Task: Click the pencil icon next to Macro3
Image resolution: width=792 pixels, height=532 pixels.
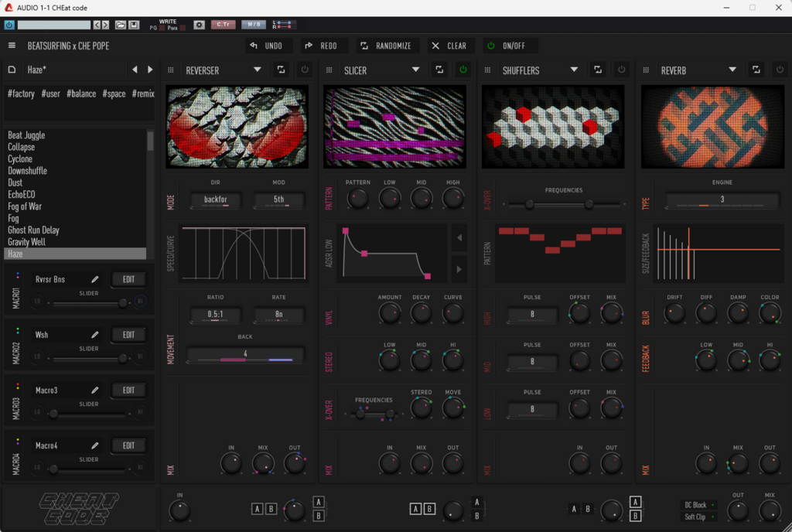Action: point(94,390)
